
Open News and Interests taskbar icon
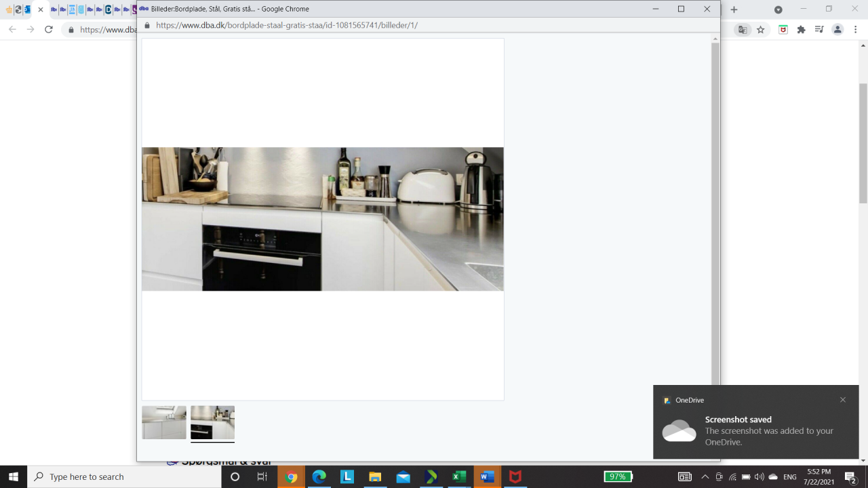click(x=685, y=476)
